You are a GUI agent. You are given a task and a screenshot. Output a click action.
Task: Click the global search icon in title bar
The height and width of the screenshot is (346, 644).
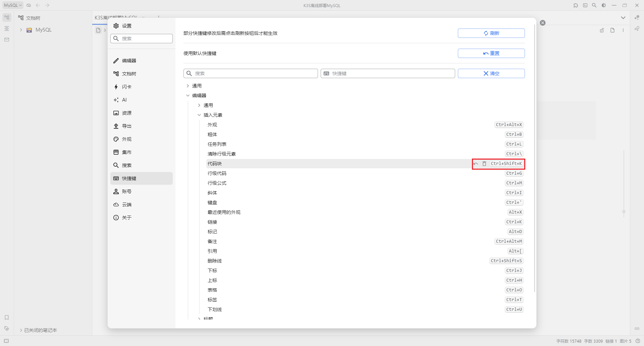(594, 5)
